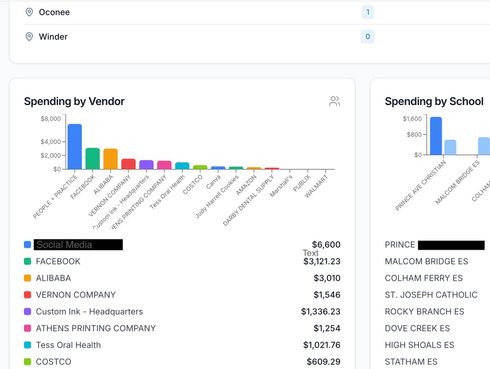Screen dimensions: 490x369
Task: Click the orange ALIBABA legend swatch
Action: [28, 278]
